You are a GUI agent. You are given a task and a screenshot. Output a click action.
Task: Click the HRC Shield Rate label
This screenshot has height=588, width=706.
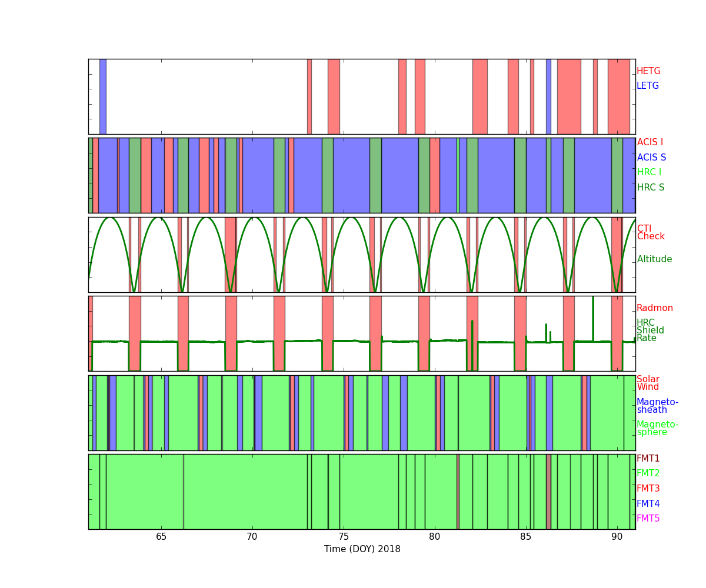pos(650,330)
